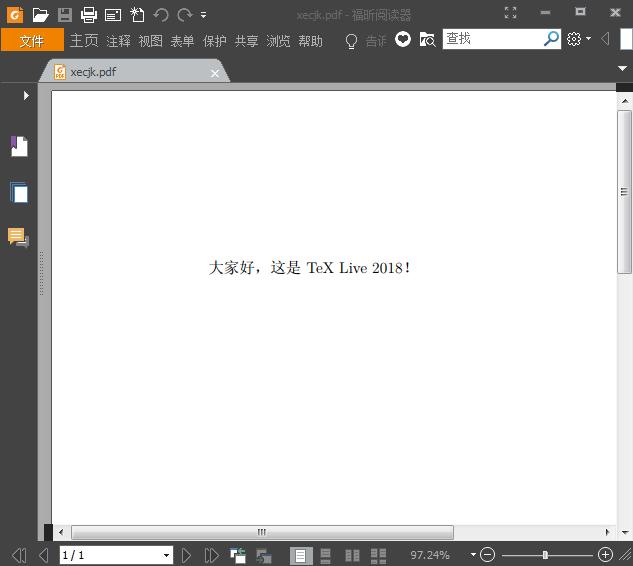The image size is (633, 566).
Task: Open the gear search settings dropdown
Action: 579,39
